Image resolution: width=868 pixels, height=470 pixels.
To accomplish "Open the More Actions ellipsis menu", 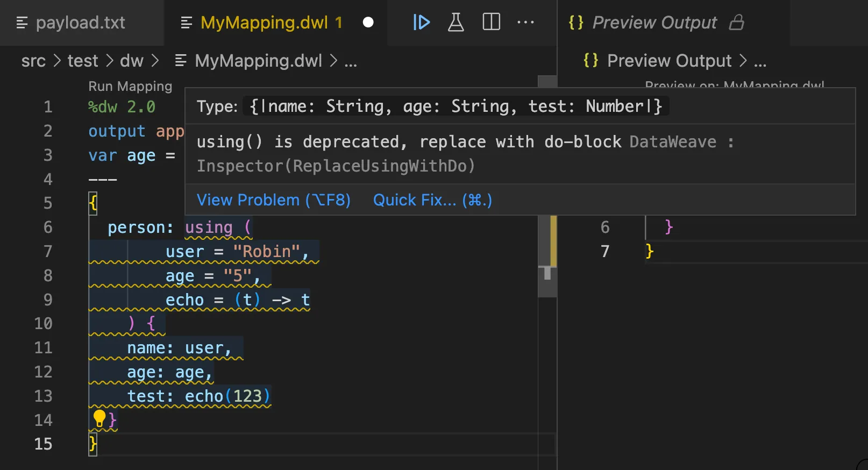I will [x=525, y=23].
